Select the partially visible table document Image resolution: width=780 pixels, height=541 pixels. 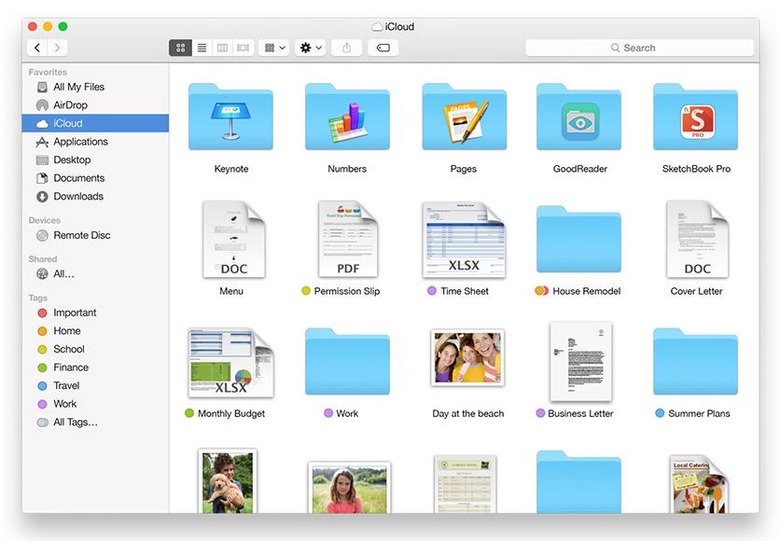465,484
